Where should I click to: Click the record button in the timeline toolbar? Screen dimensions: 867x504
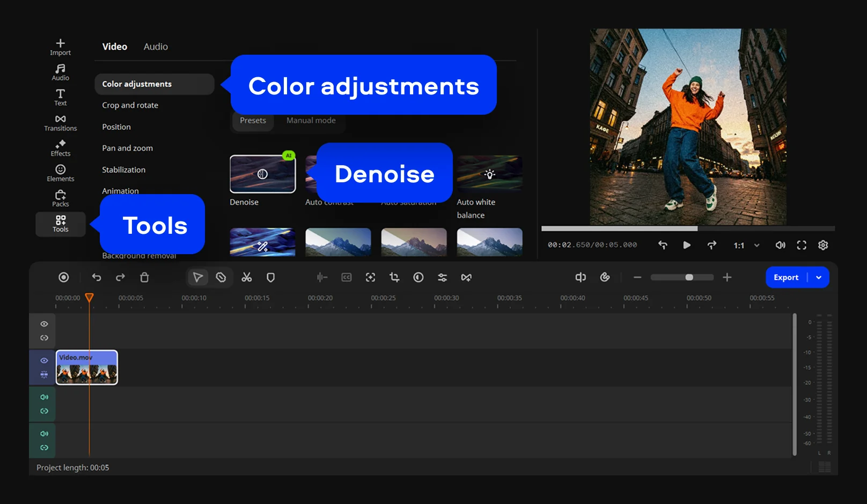pyautogui.click(x=64, y=277)
